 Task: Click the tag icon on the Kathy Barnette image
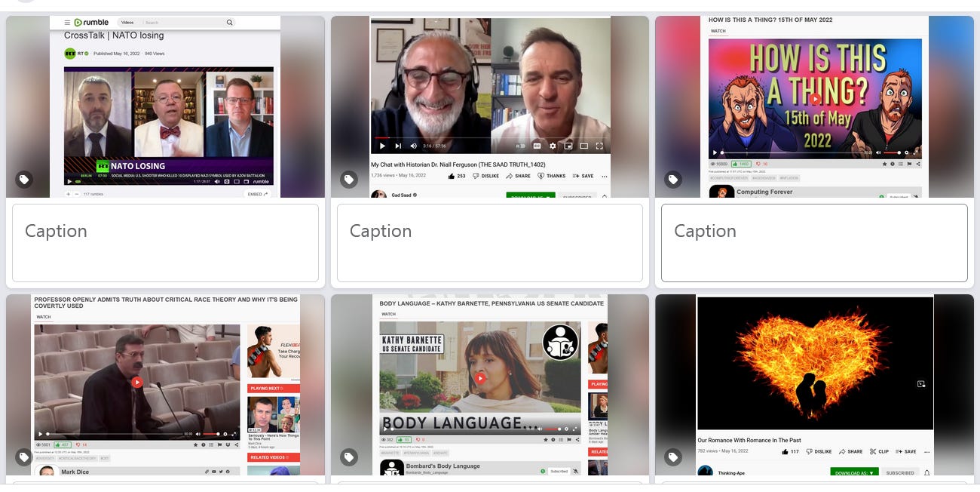point(349,457)
